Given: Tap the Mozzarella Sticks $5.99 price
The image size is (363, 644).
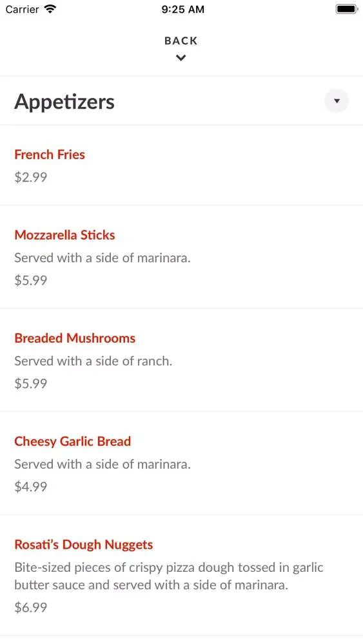Looking at the screenshot, I should 31,281.
